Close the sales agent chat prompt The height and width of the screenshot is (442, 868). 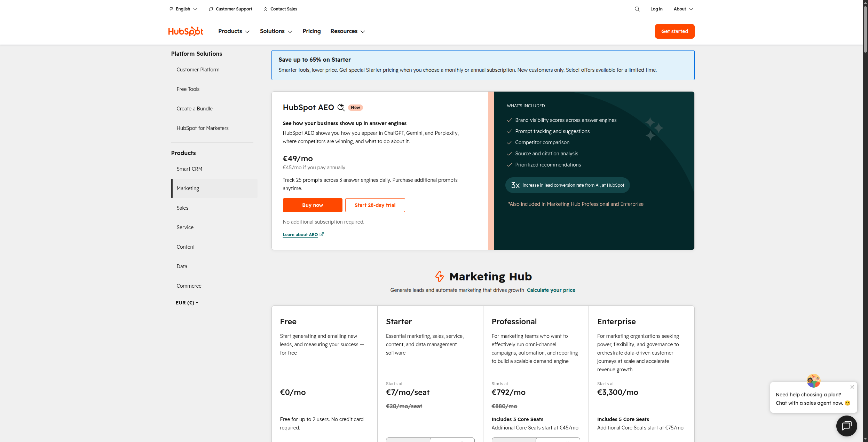click(852, 387)
